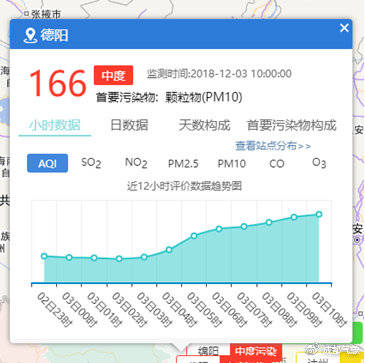This screenshot has height=363, width=365.
Task: Select the 小时数据 tab
Action: 55,126
